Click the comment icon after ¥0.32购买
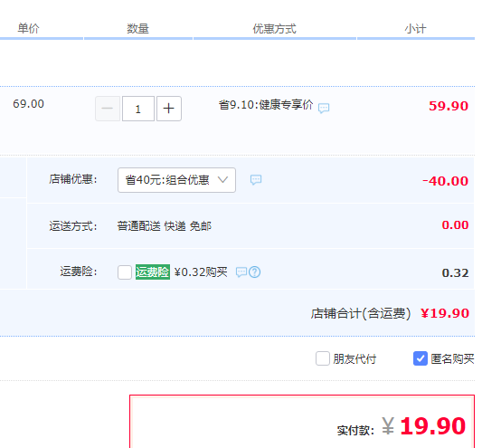The width and height of the screenshot is (482, 448). [x=241, y=272]
